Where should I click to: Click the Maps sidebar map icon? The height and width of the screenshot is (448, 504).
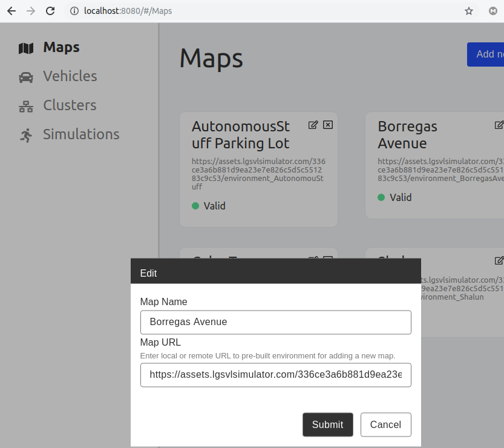point(26,48)
